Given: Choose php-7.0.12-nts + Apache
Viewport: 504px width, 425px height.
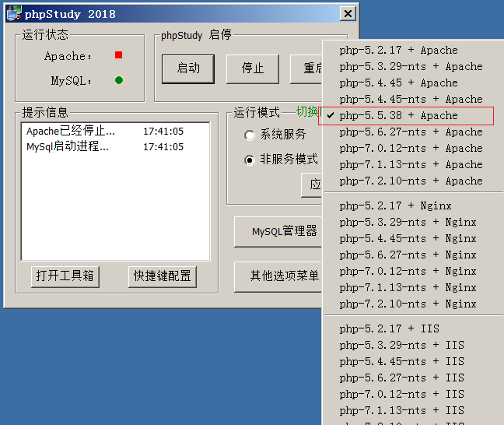Looking at the screenshot, I should click(413, 149).
